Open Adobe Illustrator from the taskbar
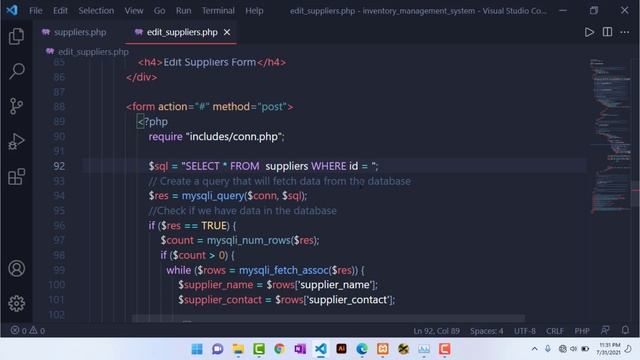This screenshot has height=360, width=640. 341,349
